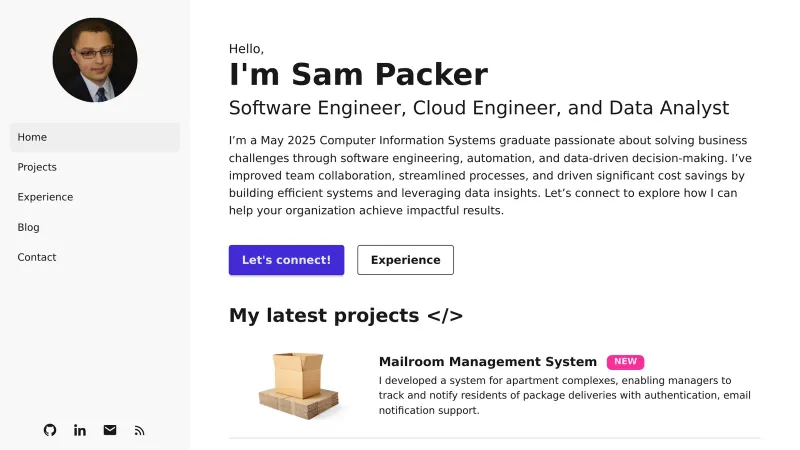
Task: Click the email envelope icon
Action: pos(110,430)
